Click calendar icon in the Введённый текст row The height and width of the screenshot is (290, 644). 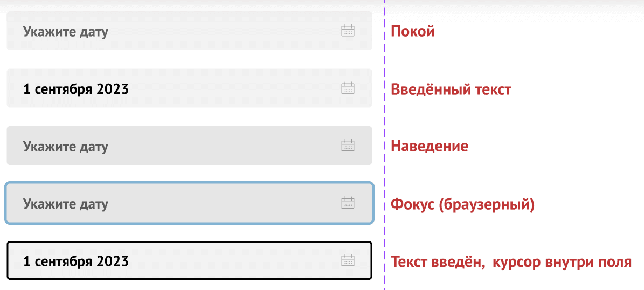point(348,88)
